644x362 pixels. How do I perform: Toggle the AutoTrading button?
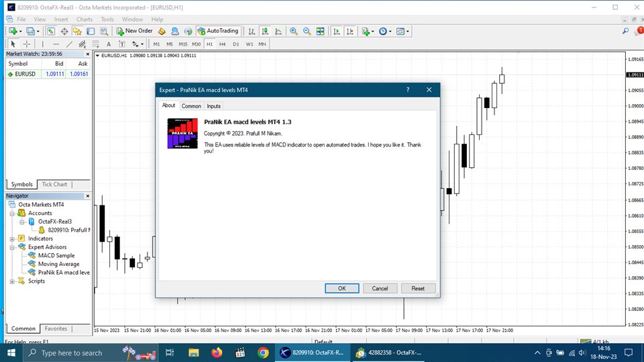217,31
